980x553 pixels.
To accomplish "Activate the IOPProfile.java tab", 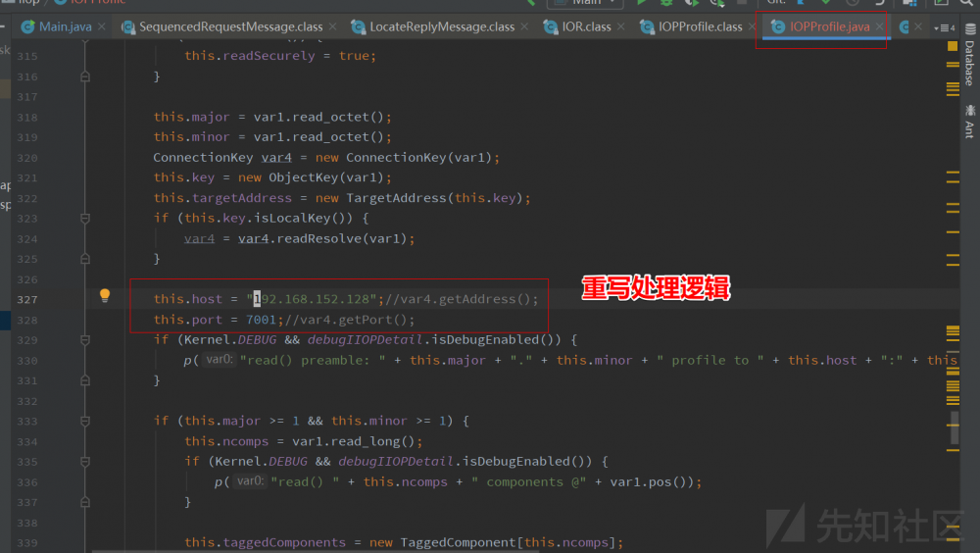I will [829, 26].
